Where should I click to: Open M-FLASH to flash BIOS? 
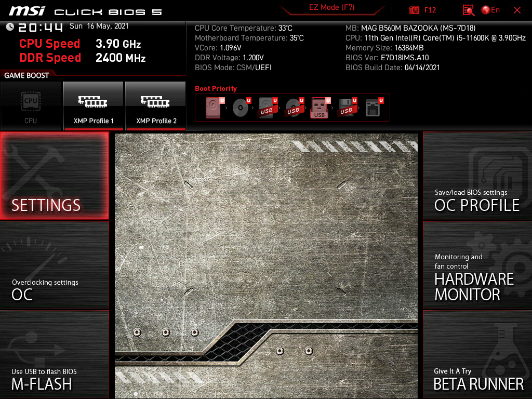click(54, 354)
